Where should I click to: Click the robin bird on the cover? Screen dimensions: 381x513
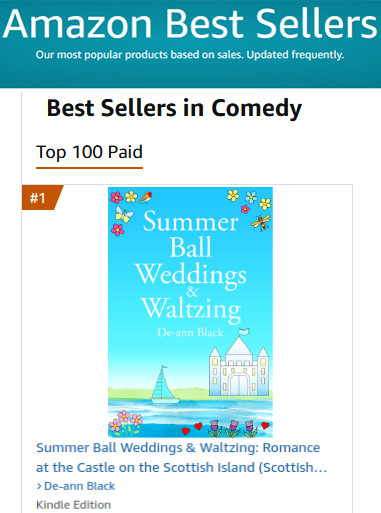click(x=145, y=197)
